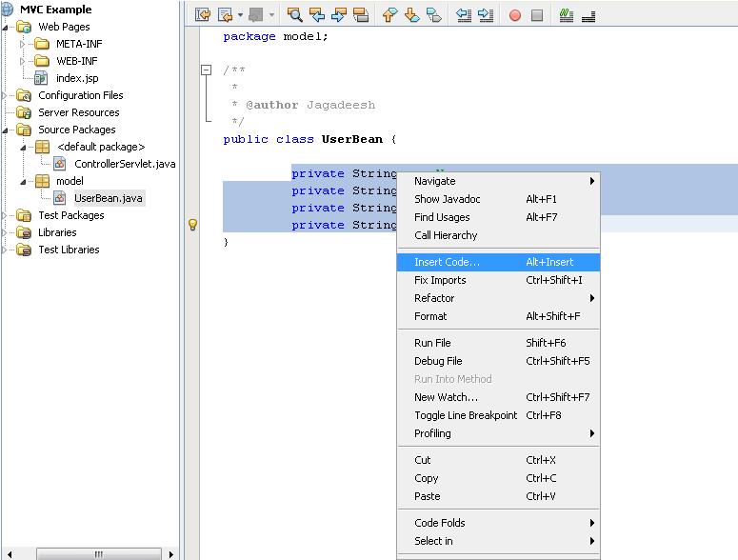Collapse the Javadoc comment fold marker
Image resolution: width=738 pixels, height=560 pixels.
[x=206, y=70]
